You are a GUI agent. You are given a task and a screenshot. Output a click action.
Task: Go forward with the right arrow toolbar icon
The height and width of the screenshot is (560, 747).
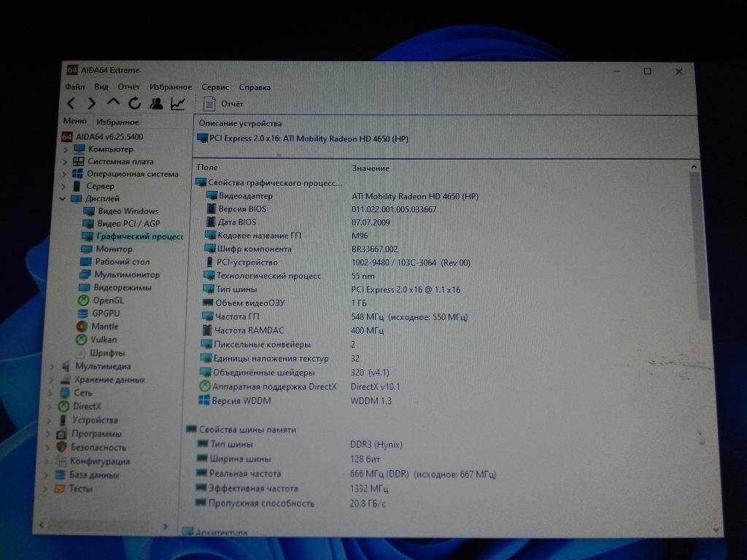pyautogui.click(x=91, y=104)
